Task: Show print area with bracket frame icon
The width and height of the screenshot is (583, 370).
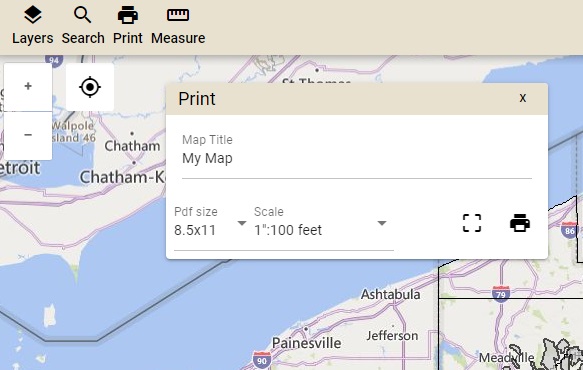Action: 472,223
